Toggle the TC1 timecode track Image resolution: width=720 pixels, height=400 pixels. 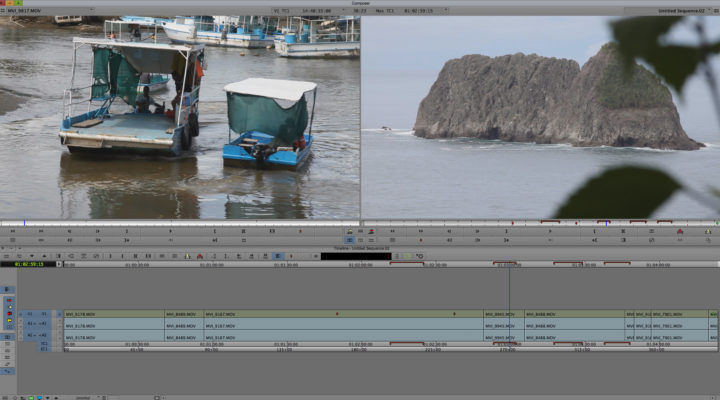coord(45,343)
